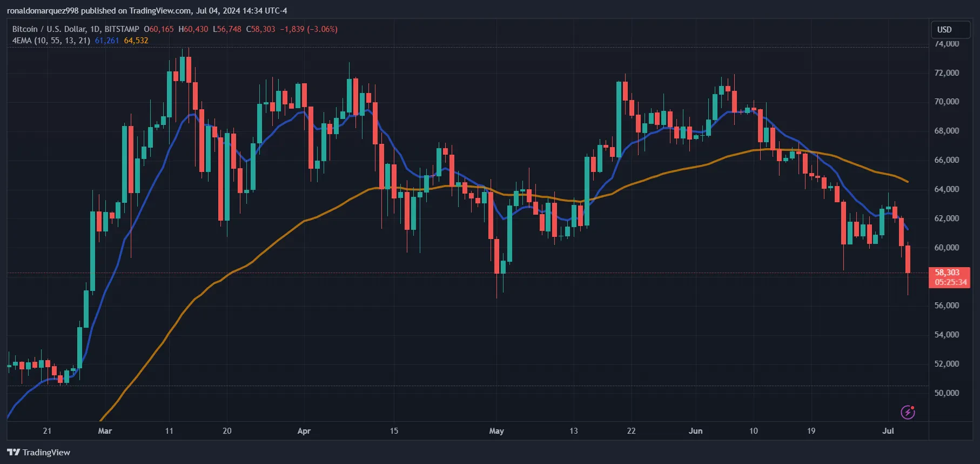Click the Jul label on time axis
Image resolution: width=980 pixels, height=464 pixels.
pos(888,431)
